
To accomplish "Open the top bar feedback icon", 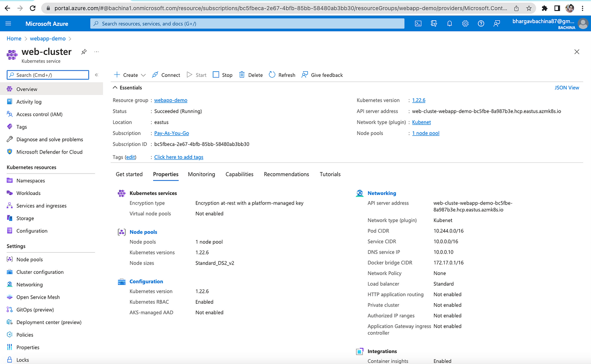I will 497,24.
